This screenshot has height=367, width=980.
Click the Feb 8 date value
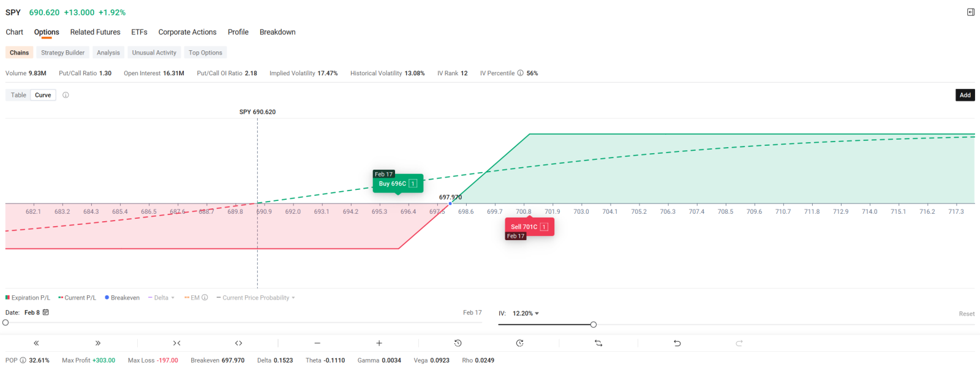click(x=32, y=312)
